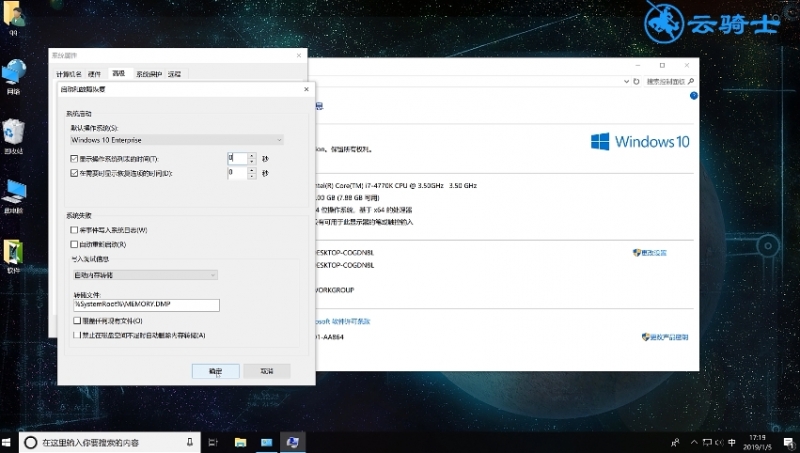Toggle 在需要时显示恢复选项的时间 checkbox
800x453 pixels.
(74, 173)
